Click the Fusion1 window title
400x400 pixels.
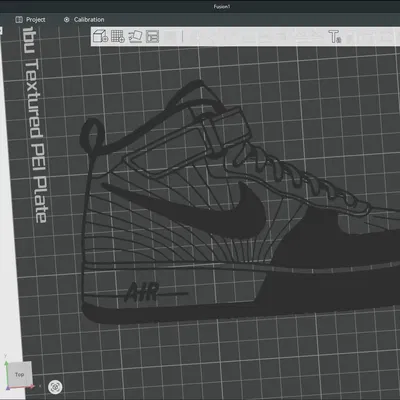tap(222, 6)
